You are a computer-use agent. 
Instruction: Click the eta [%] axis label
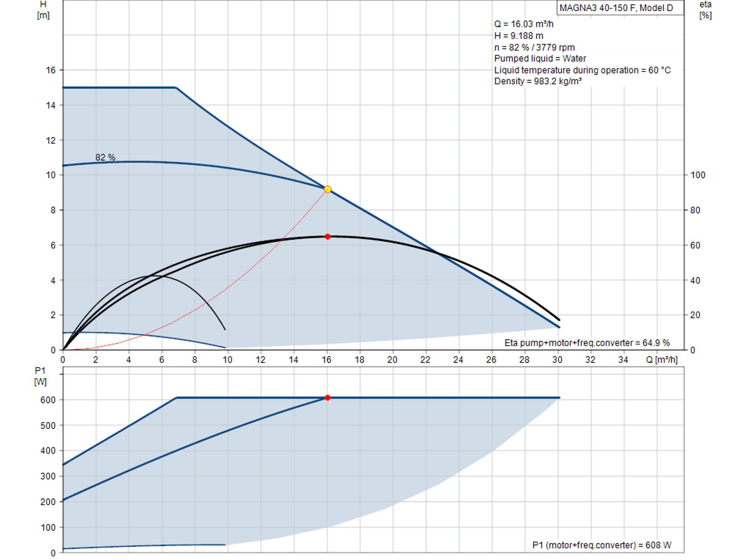[705, 10]
